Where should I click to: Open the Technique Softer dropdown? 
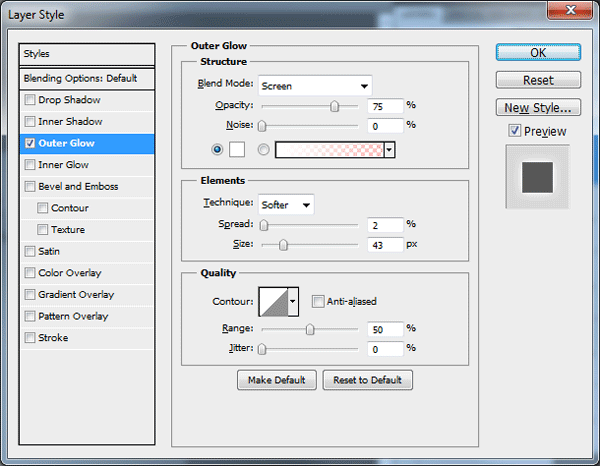[x=286, y=205]
